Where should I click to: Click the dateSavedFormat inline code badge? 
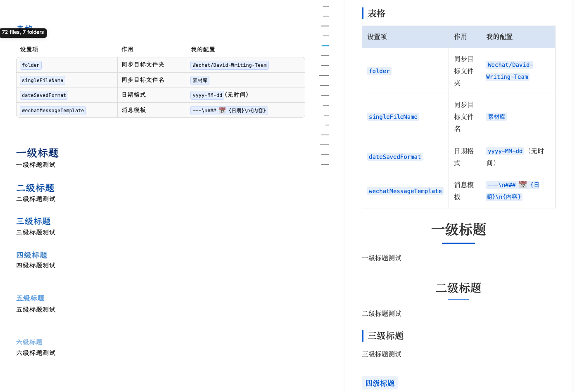click(x=44, y=95)
